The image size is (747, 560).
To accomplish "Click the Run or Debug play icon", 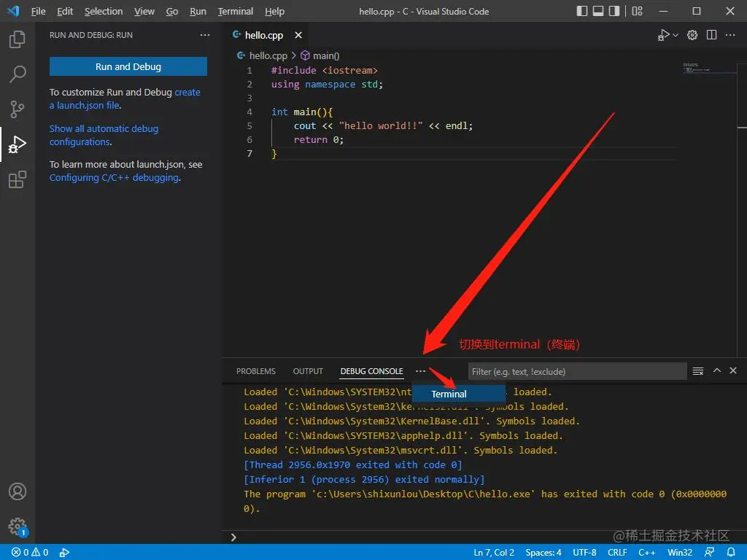I will (x=664, y=35).
